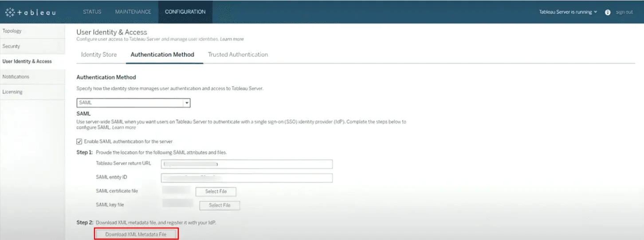This screenshot has width=644, height=240.
Task: Select Security in the sidebar
Action: coord(32,46)
